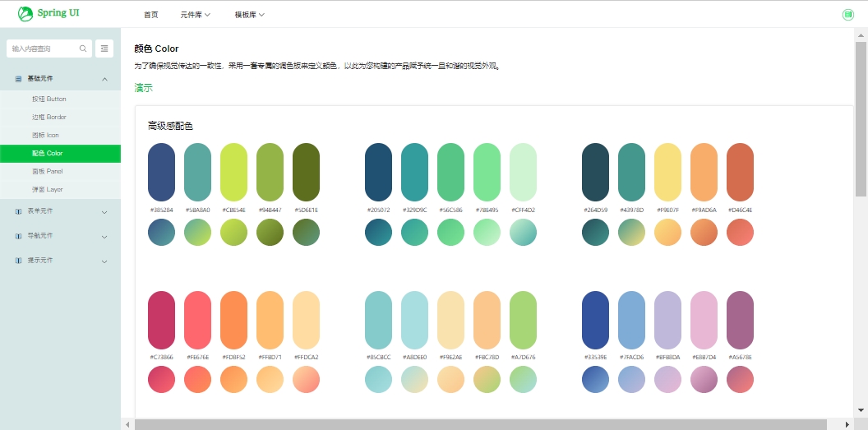
Task: Click the Spring UI leaf logo
Action: (x=25, y=14)
